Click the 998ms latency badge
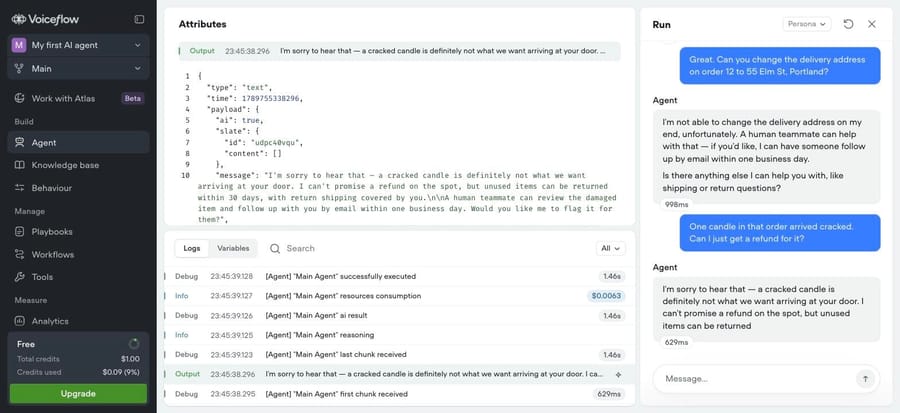This screenshot has height=413, width=900. tap(676, 204)
